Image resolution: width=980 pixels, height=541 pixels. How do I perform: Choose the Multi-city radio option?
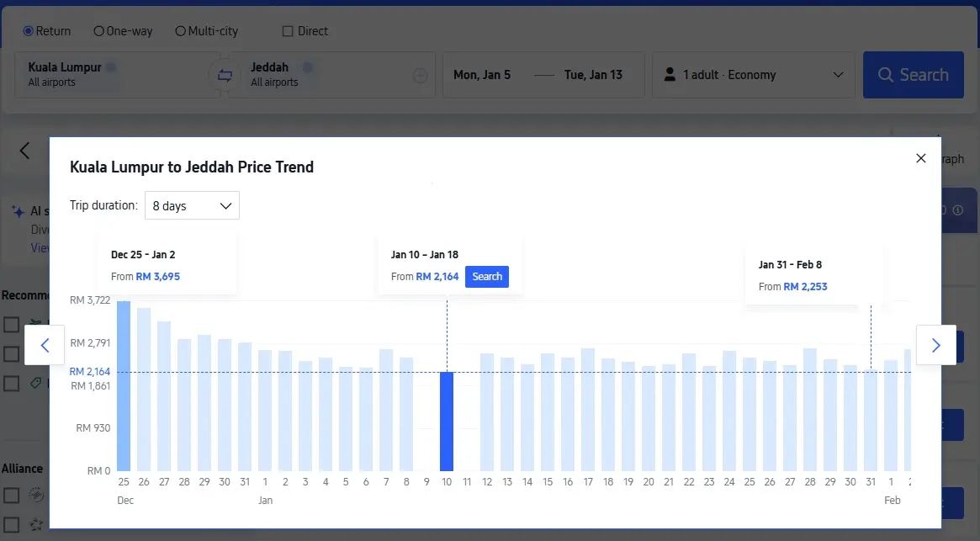pyautogui.click(x=180, y=31)
